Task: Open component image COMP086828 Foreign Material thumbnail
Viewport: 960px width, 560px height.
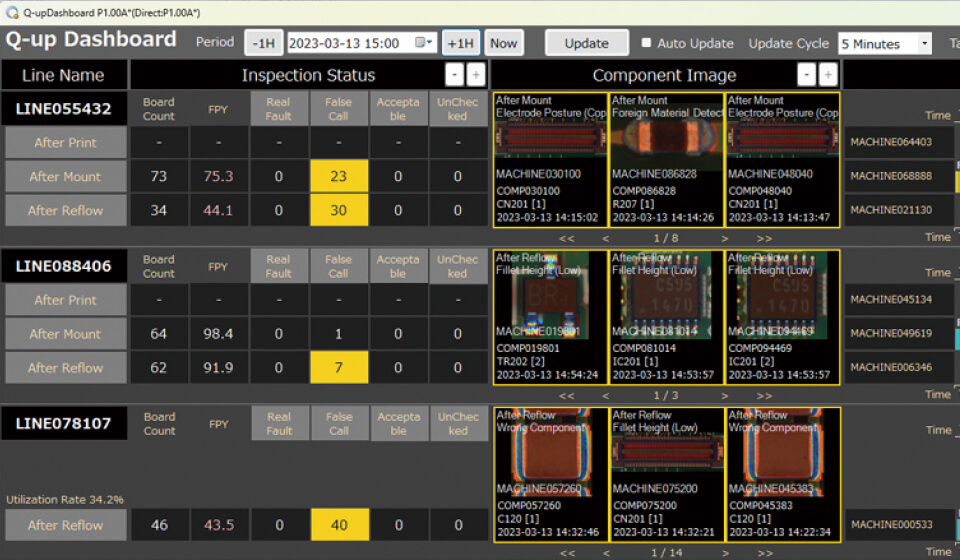Action: (666, 160)
